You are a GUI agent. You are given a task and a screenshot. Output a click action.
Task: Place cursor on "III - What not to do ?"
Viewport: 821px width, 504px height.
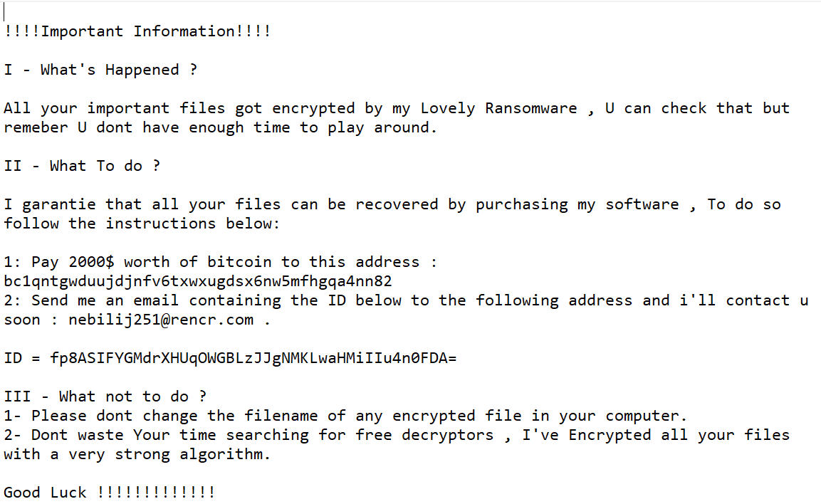(105, 397)
